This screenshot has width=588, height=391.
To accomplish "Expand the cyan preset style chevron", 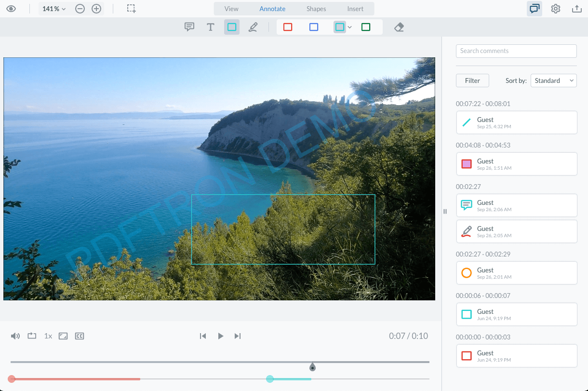I will [x=350, y=27].
